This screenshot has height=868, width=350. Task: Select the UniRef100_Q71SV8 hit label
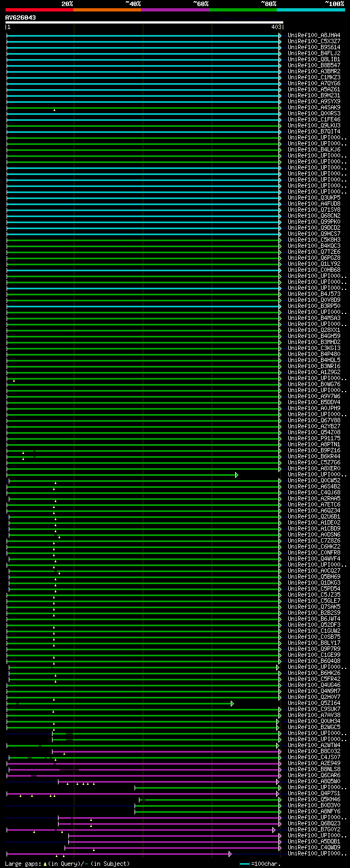[314, 210]
